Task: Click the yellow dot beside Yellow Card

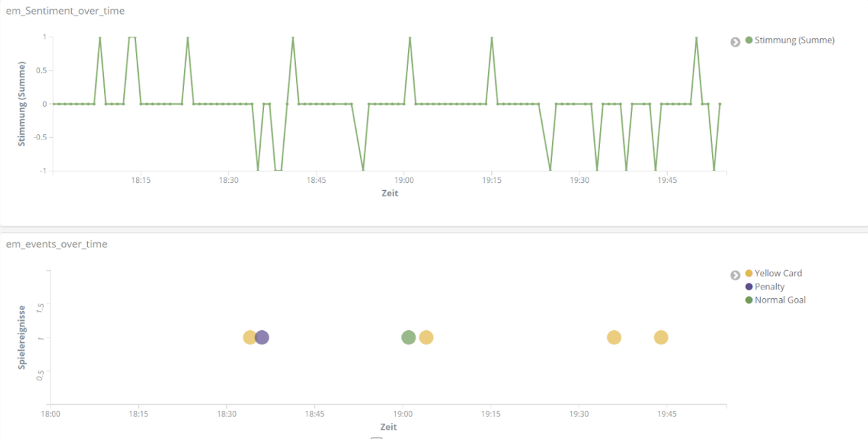Action: (749, 274)
